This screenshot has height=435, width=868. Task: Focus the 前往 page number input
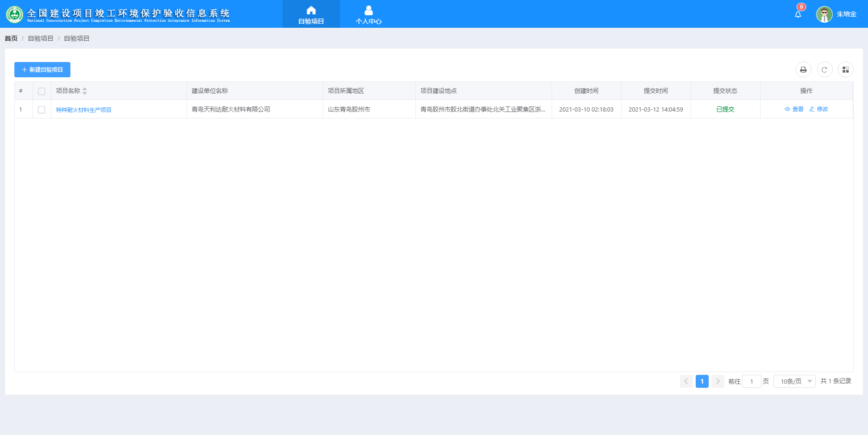click(752, 381)
